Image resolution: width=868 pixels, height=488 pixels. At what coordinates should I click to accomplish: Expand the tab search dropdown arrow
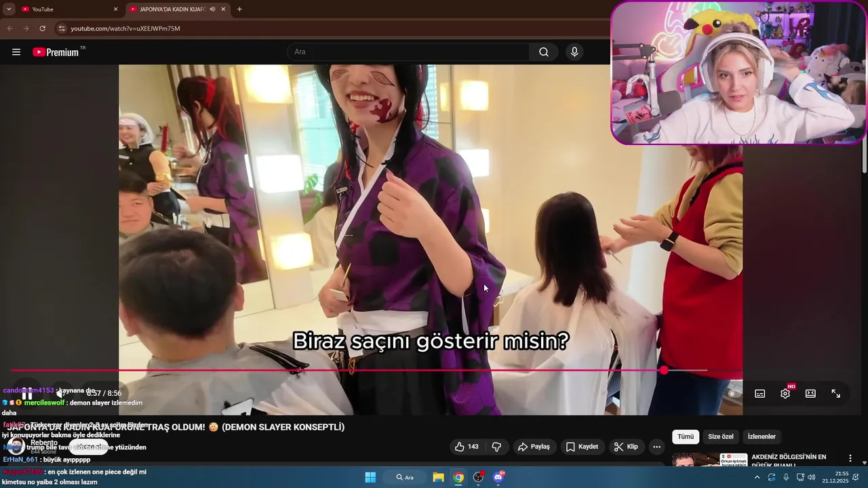coord(8,9)
